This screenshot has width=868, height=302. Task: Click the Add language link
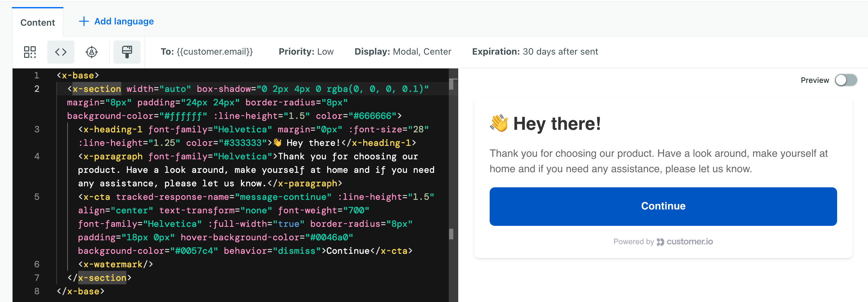124,22
